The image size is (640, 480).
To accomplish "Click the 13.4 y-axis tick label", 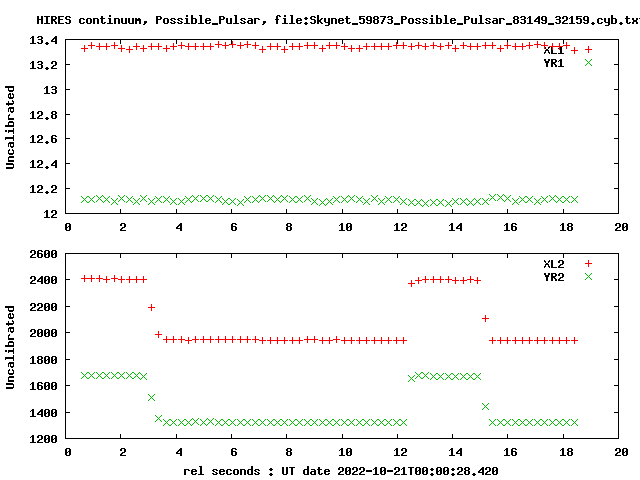I will point(43,40).
